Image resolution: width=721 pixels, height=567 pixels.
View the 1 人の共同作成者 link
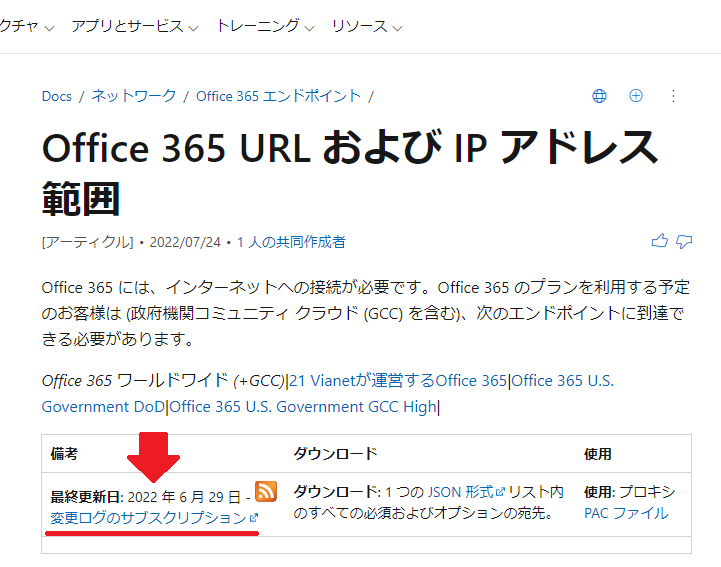click(x=291, y=242)
